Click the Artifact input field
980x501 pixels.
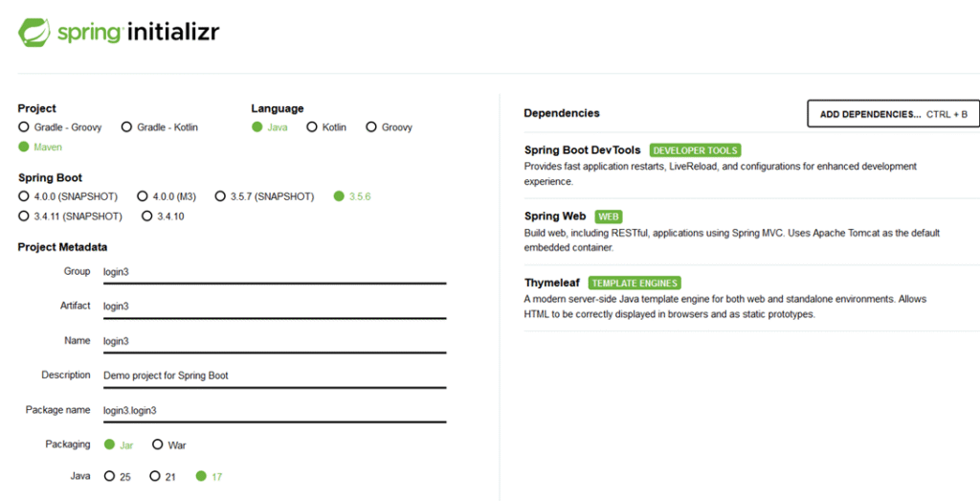tap(274, 307)
